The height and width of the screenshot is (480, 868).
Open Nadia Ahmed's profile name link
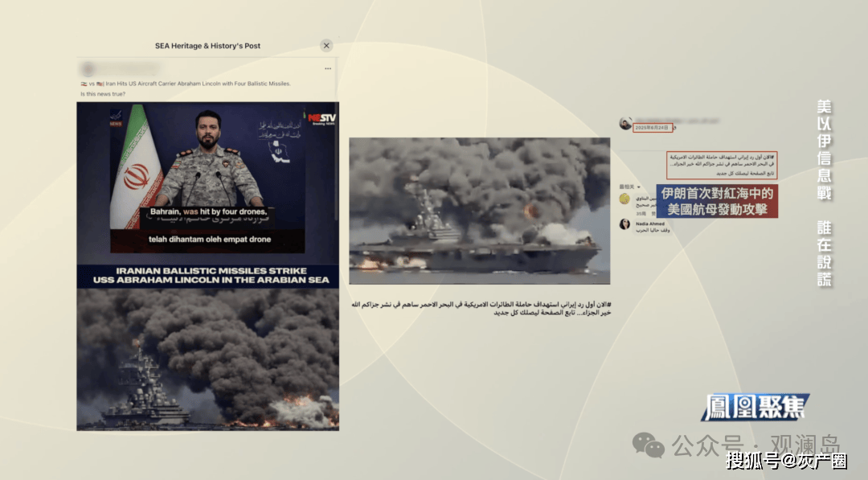point(649,223)
